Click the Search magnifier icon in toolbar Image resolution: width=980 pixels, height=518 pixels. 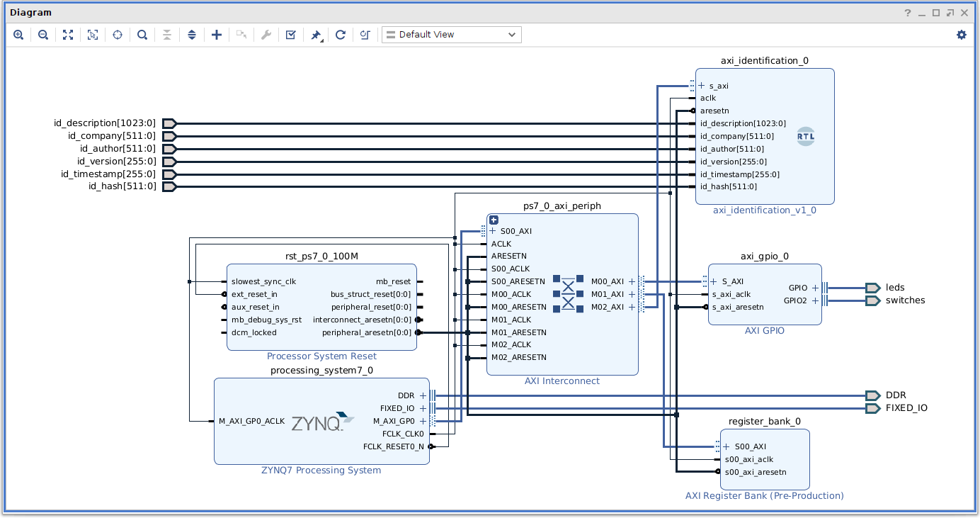(142, 35)
